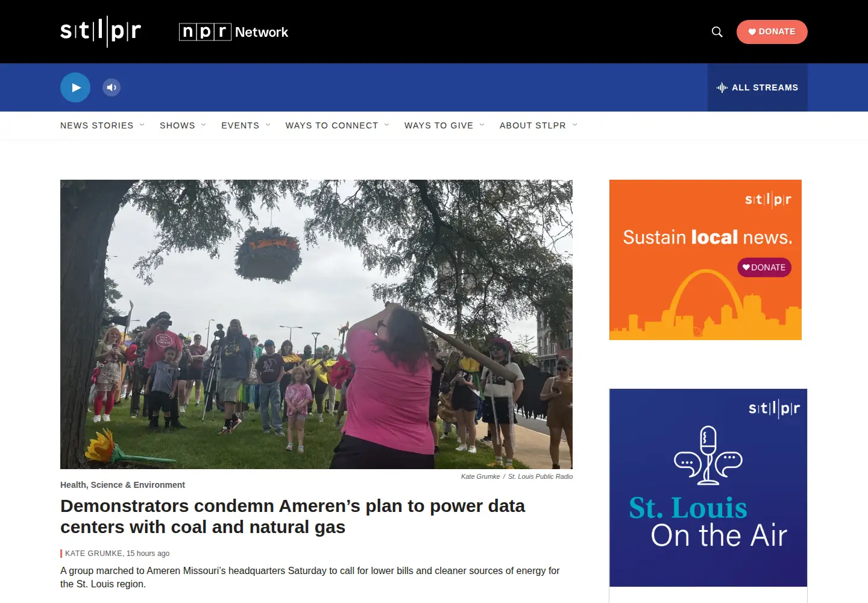Open the search magnifier icon
This screenshot has height=603, width=868.
click(x=717, y=32)
